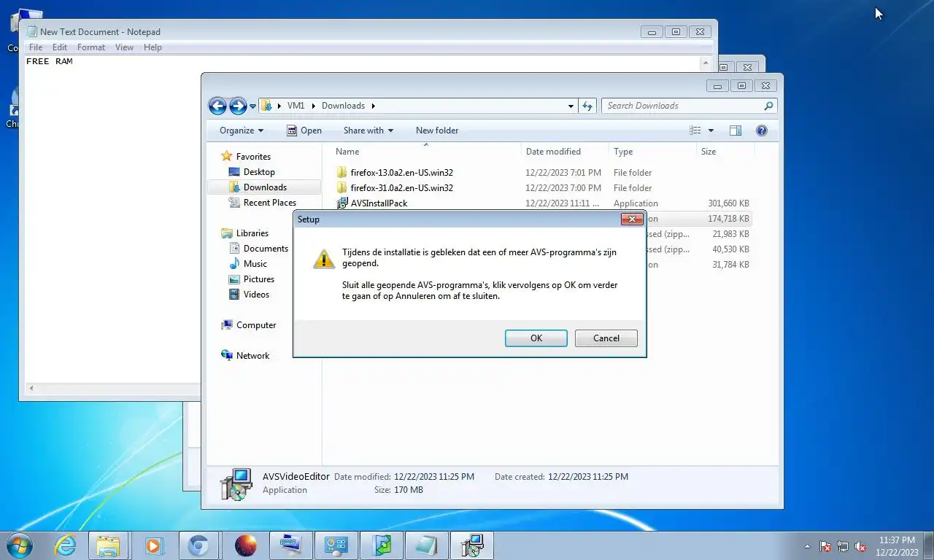Open Favorites in the navigation pane
Viewport: 934px width, 560px height.
[253, 157]
